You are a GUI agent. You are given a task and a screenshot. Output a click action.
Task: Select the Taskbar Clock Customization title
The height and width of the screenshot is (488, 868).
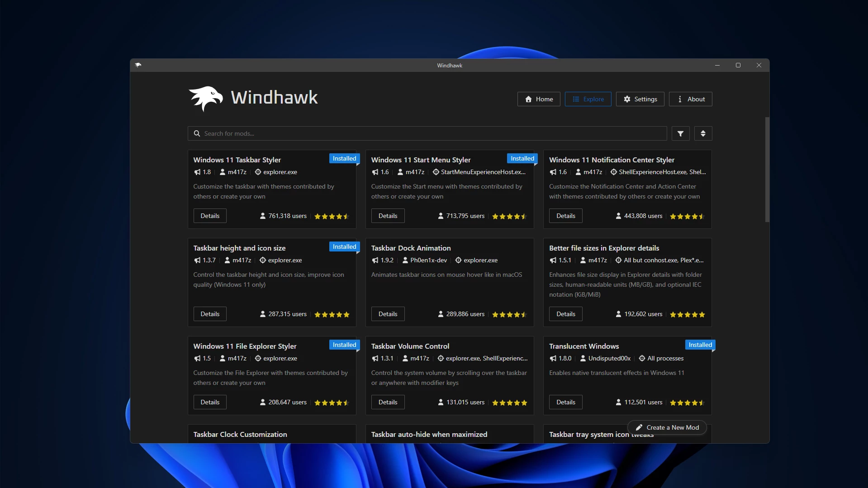click(240, 434)
